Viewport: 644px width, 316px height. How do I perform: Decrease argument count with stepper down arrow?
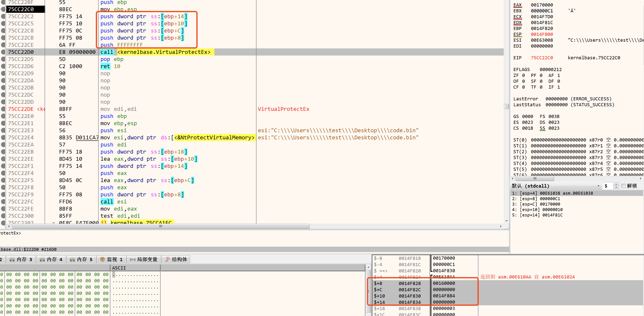coord(616,187)
